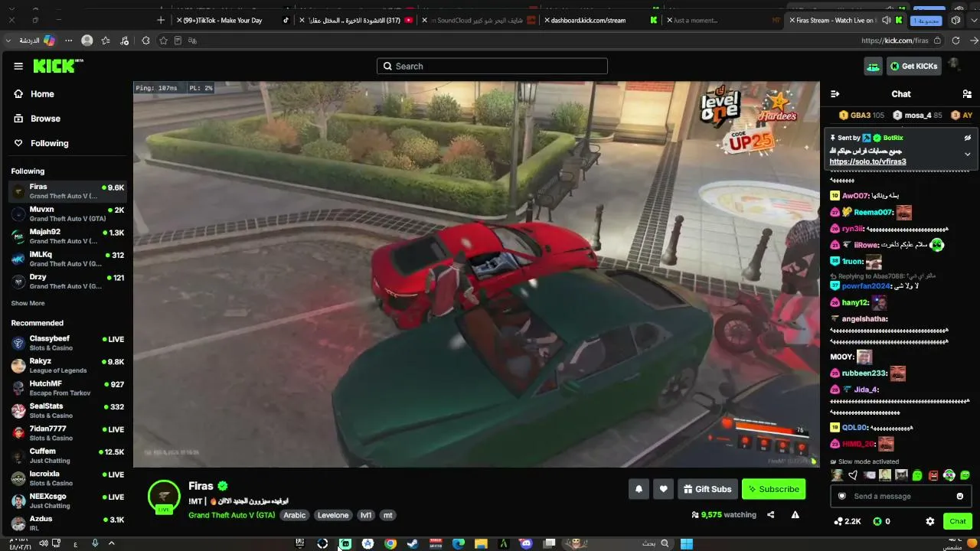
Task: Focus the Kick Search field
Action: [492, 67]
